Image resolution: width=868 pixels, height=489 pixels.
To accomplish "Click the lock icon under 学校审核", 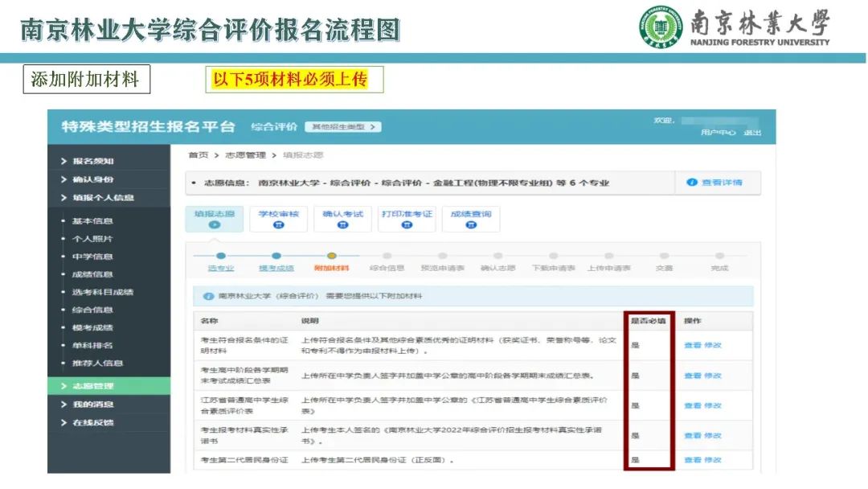I will (x=278, y=226).
